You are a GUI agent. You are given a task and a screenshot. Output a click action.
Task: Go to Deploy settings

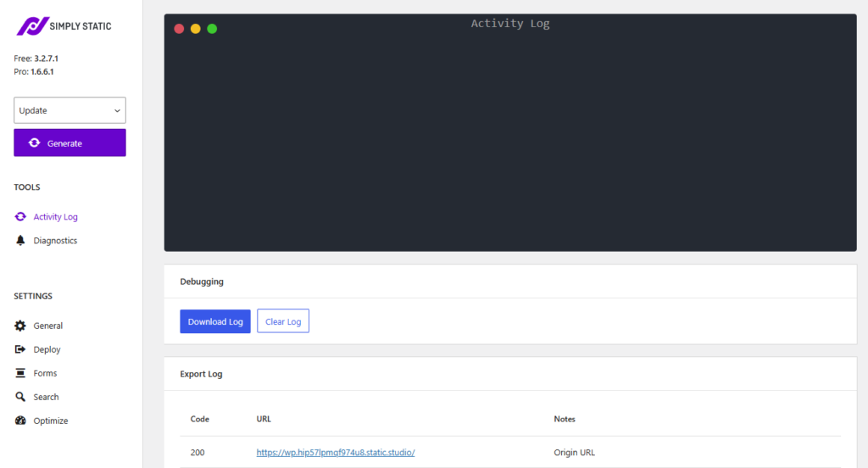[47, 349]
